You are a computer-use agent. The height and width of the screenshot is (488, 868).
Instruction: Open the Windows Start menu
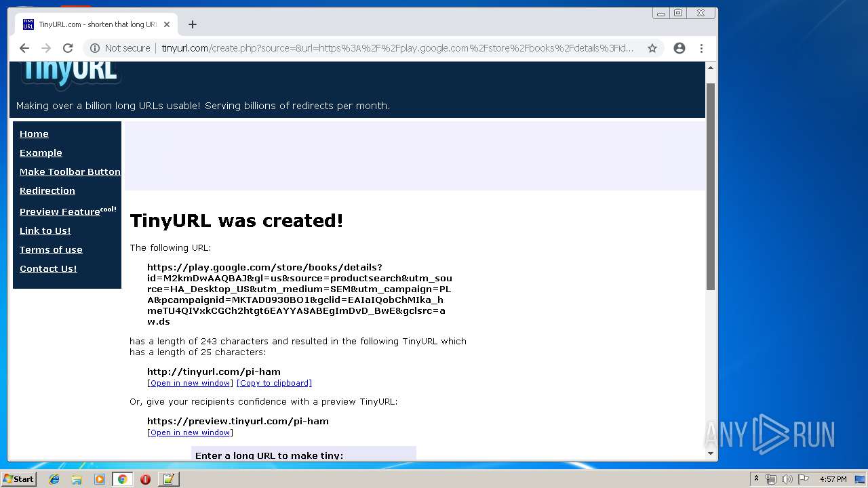[x=18, y=479]
